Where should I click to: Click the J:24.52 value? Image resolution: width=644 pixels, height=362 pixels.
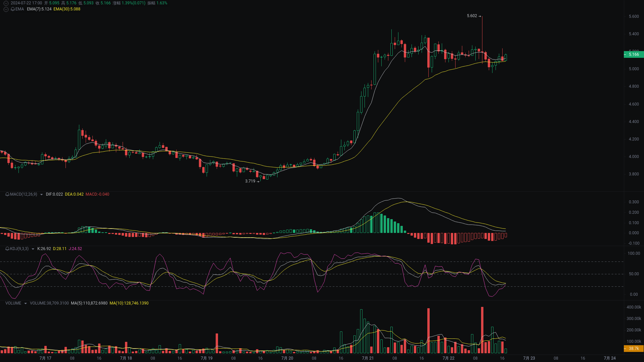point(75,249)
